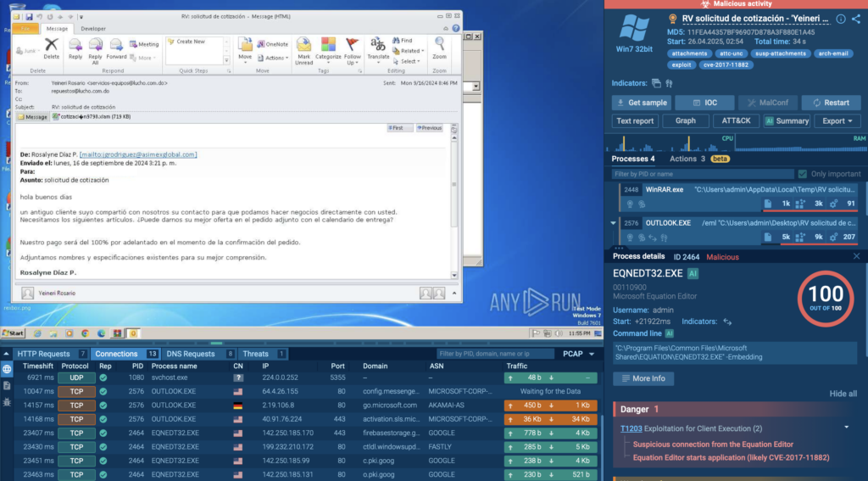Open the task info icon next to title
Screen dimensions: 868x481
coord(840,19)
